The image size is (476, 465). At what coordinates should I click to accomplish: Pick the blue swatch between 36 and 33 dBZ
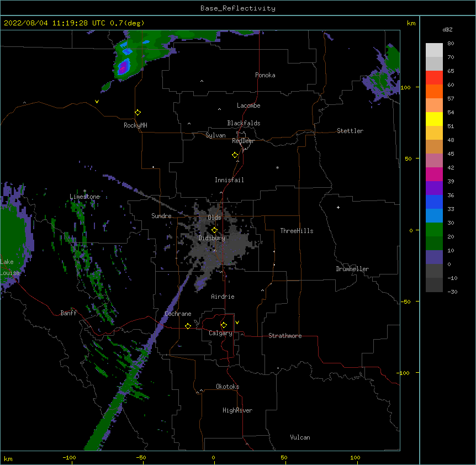[x=434, y=202]
